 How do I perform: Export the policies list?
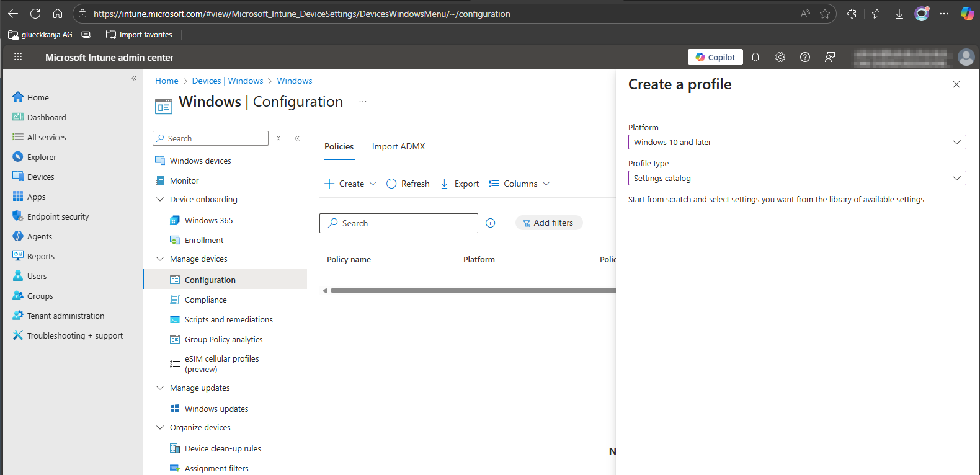pyautogui.click(x=460, y=184)
